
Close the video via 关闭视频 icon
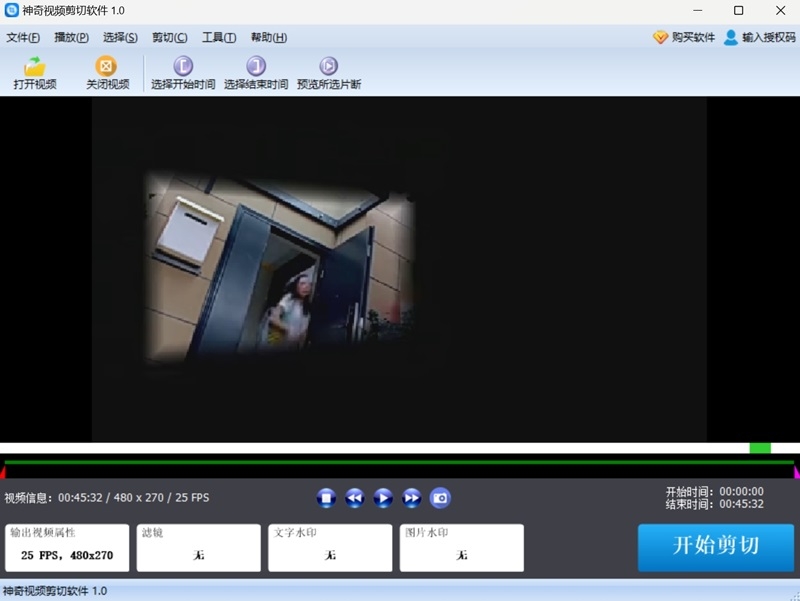106,66
